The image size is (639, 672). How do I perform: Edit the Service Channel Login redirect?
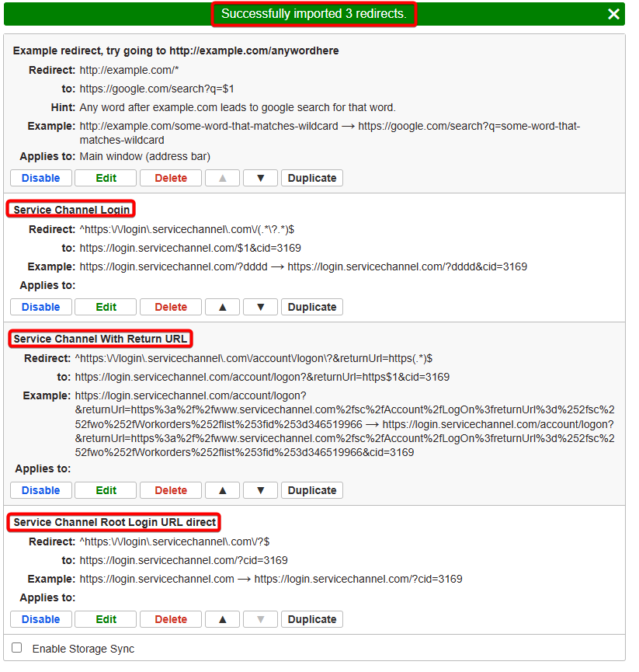pyautogui.click(x=106, y=307)
